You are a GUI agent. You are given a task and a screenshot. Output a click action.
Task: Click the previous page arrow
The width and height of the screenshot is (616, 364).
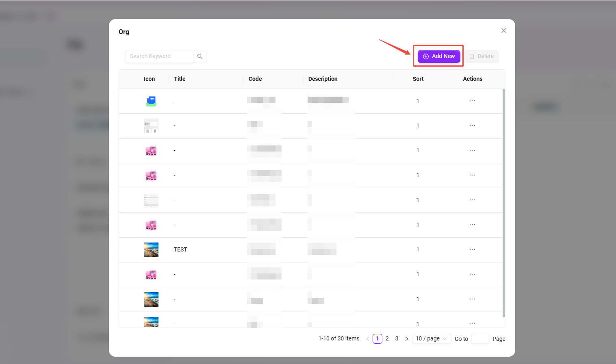368,339
